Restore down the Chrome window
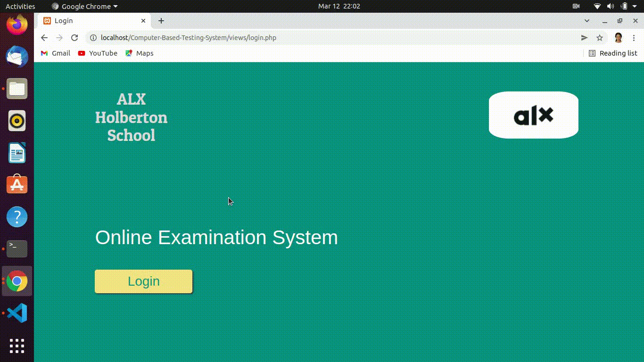Viewport: 644px width, 362px height. click(620, 21)
